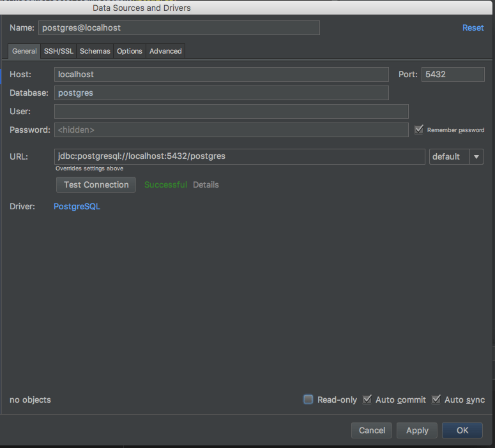Viewport: 495px width, 448px height.
Task: Click the data source Name field
Action: point(179,28)
